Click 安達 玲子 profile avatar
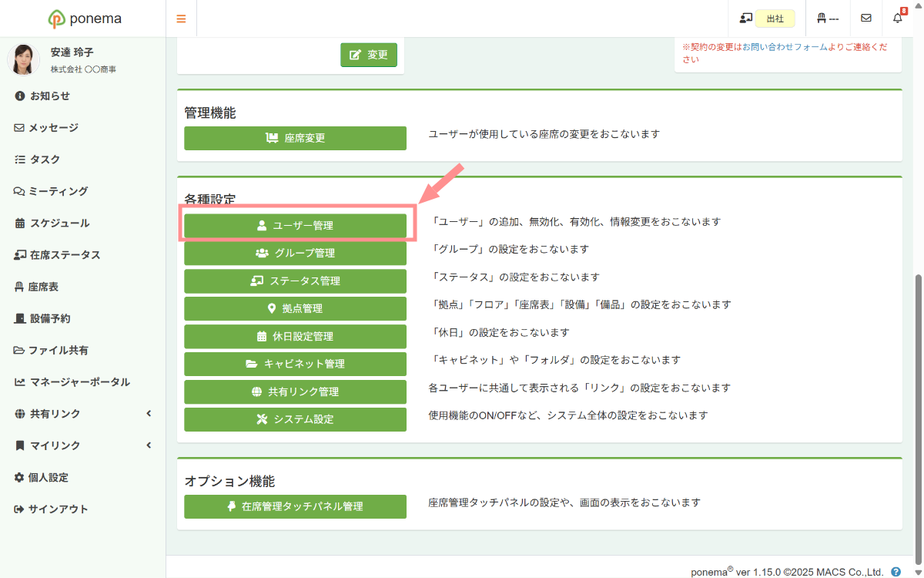 (x=24, y=59)
